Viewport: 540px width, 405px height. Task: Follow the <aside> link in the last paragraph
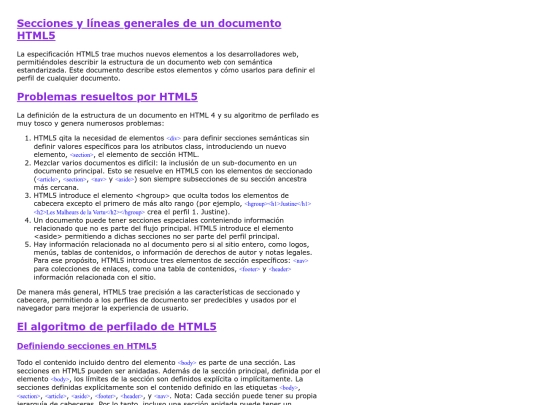point(81,396)
